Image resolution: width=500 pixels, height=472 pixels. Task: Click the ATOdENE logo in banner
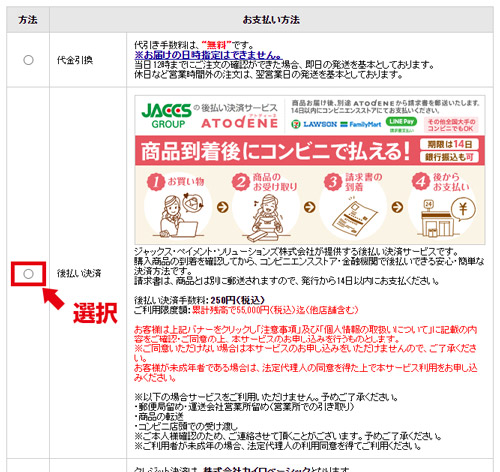239,121
